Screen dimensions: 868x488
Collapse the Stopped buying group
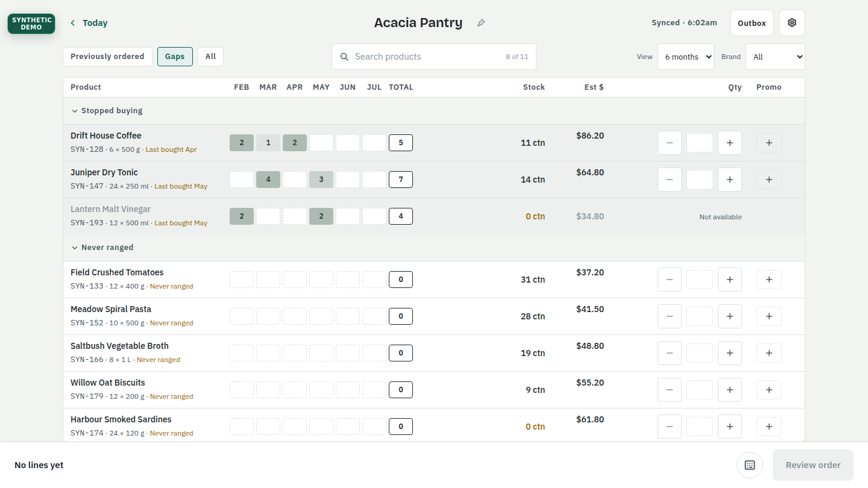pyautogui.click(x=107, y=111)
